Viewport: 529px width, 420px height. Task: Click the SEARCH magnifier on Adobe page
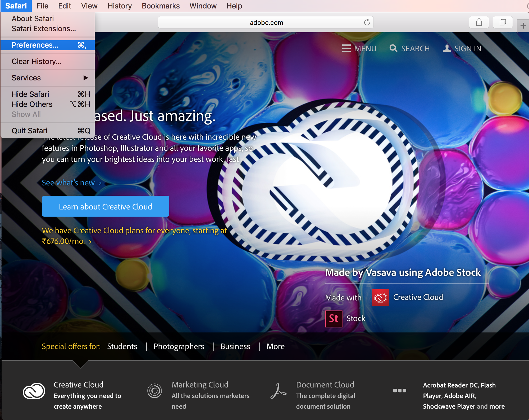coord(393,48)
